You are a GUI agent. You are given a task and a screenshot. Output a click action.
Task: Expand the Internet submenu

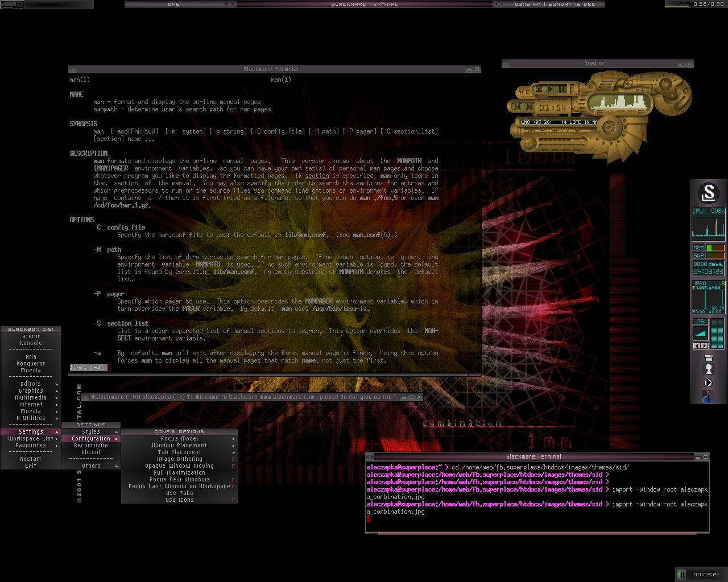(x=31, y=405)
